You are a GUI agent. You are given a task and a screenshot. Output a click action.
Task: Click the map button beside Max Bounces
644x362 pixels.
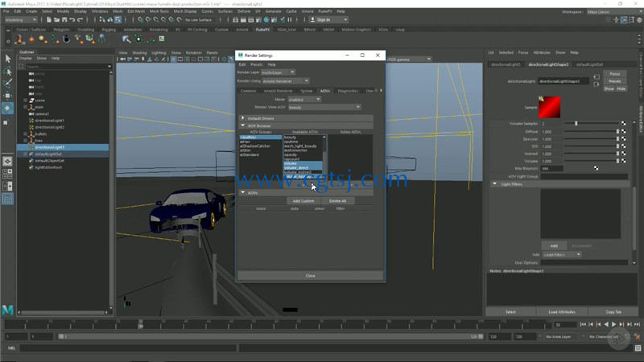point(596,168)
